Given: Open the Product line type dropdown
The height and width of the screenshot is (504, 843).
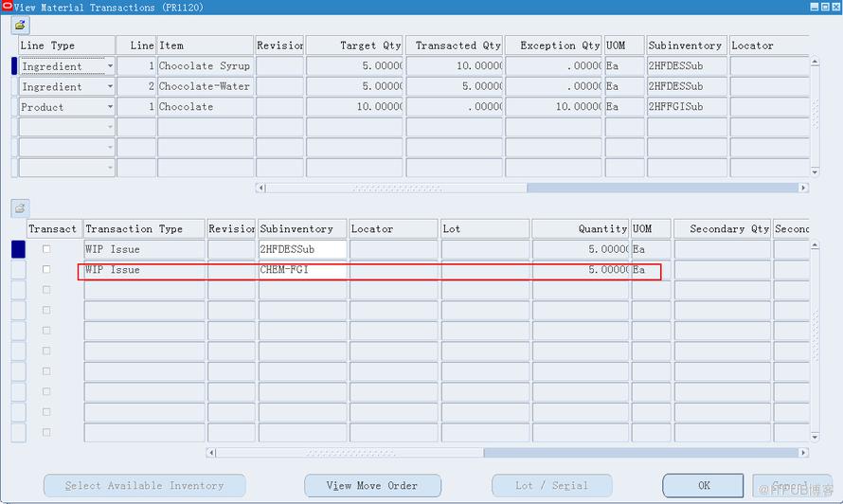Looking at the screenshot, I should (x=110, y=106).
